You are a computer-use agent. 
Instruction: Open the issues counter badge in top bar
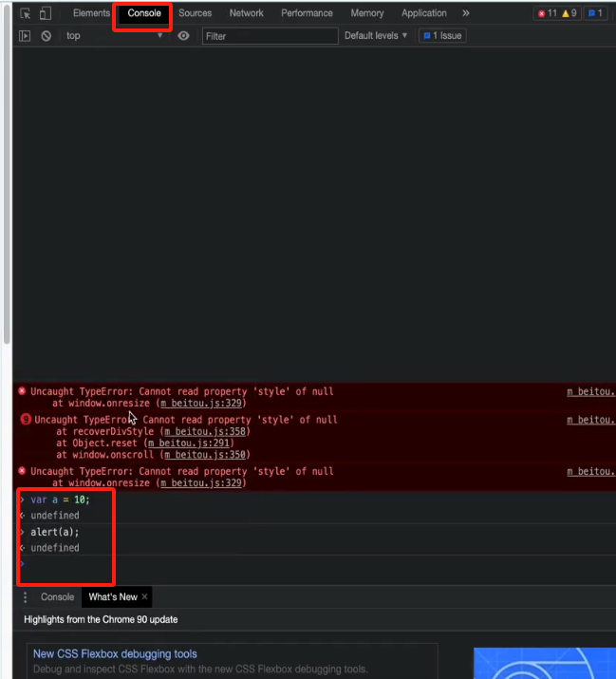click(595, 13)
